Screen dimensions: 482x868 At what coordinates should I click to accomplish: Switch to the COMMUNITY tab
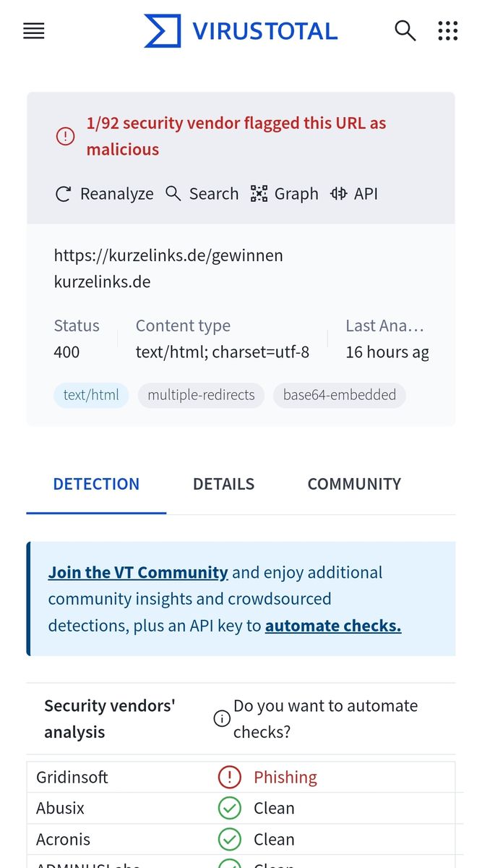(x=354, y=484)
